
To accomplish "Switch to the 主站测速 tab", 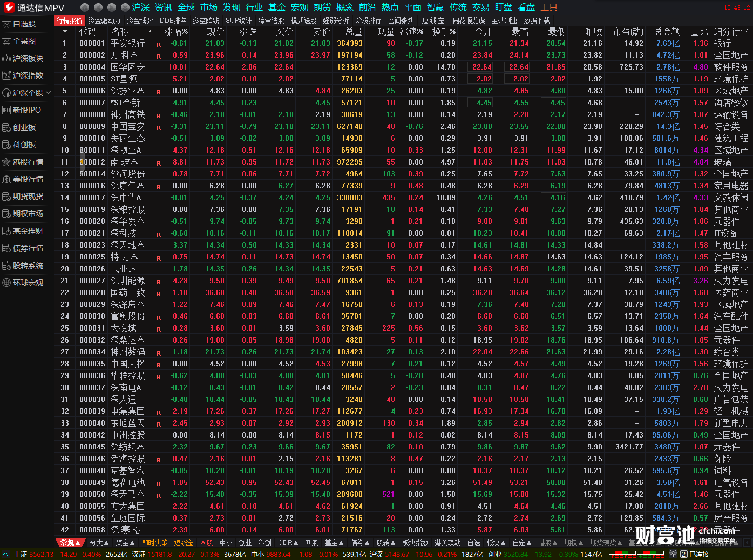I will [x=505, y=21].
